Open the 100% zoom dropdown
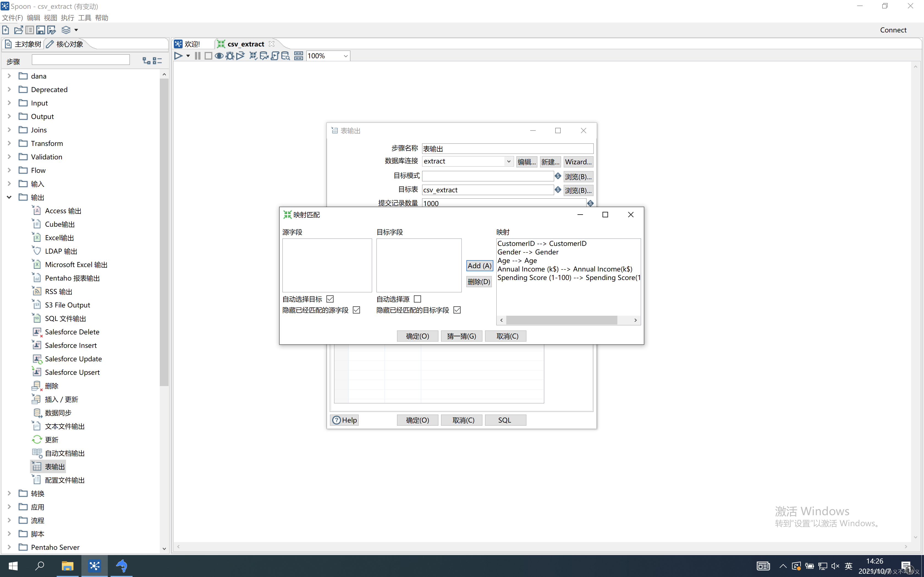This screenshot has height=577, width=924. [x=345, y=56]
